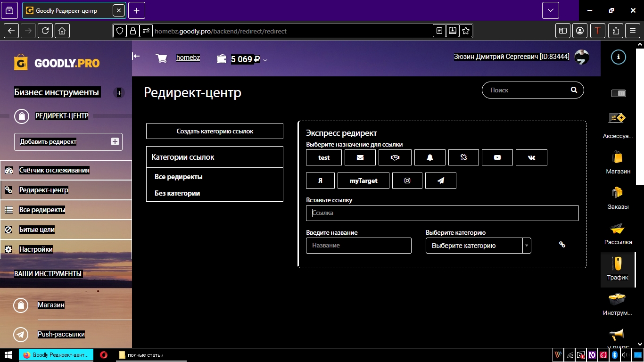Click "Создать категорию ссылок" button
The width and height of the screenshot is (644, 362).
(x=215, y=131)
